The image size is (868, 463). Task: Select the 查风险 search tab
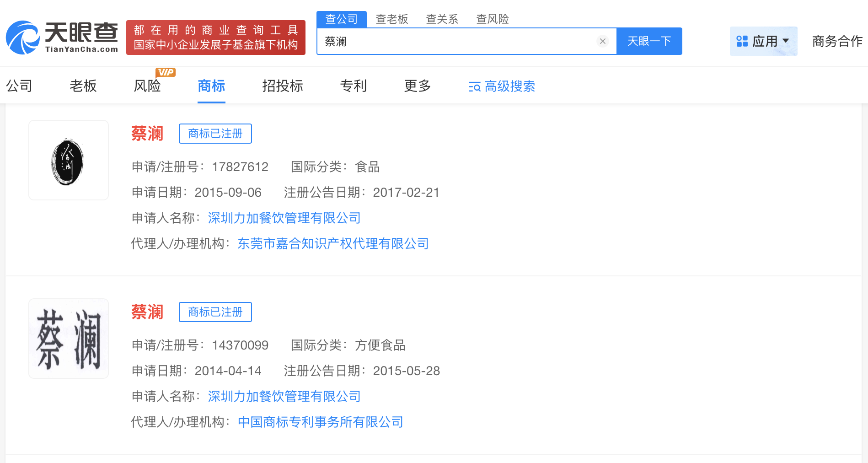493,19
